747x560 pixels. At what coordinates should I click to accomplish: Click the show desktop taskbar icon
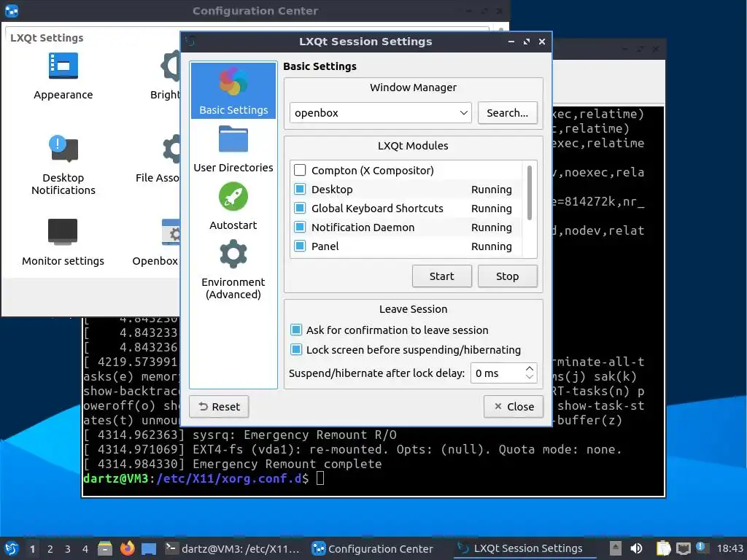click(149, 549)
